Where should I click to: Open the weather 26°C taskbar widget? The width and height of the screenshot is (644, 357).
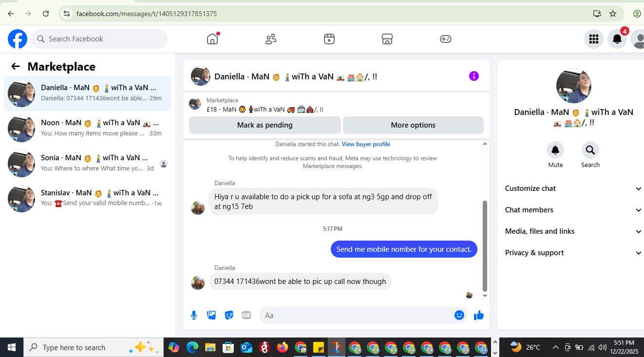tap(525, 347)
